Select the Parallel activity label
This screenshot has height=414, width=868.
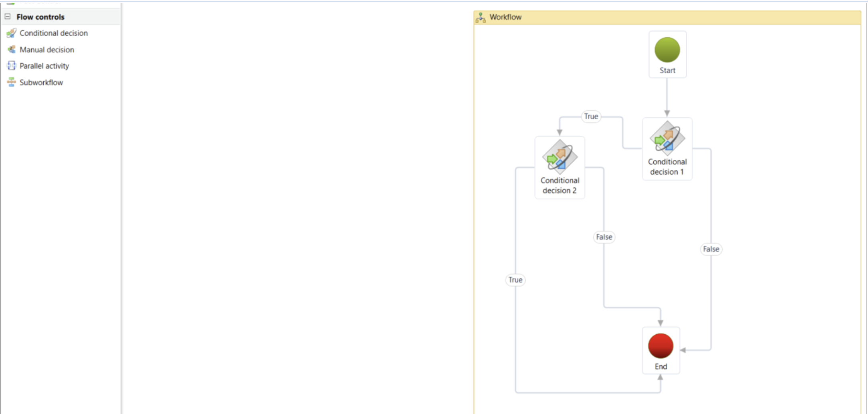(44, 66)
